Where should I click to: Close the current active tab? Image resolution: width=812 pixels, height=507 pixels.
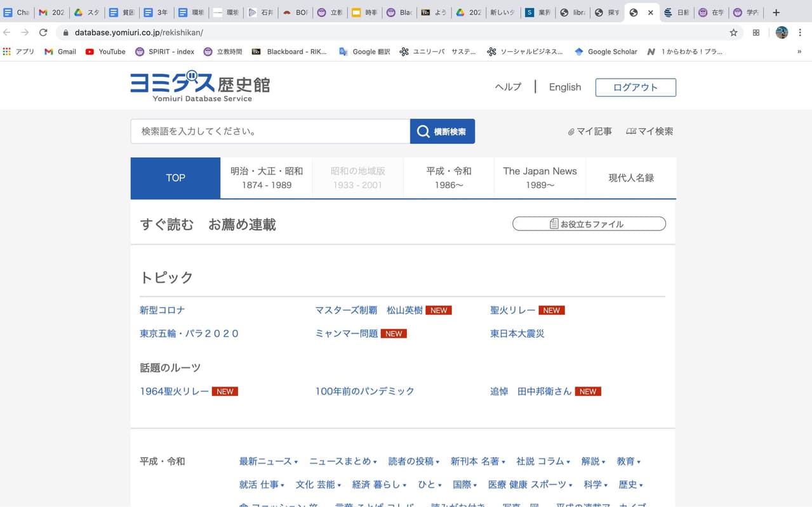click(650, 12)
